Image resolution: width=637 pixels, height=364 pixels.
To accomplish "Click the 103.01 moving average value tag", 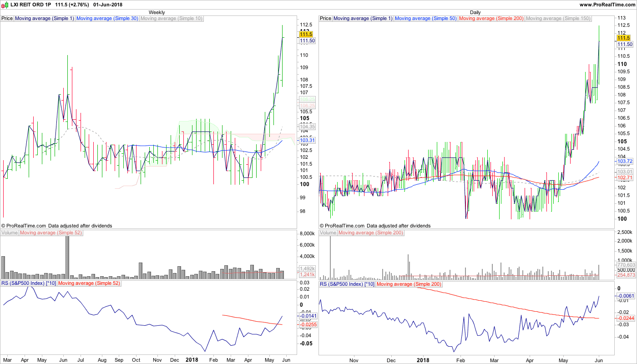I will (x=624, y=171).
